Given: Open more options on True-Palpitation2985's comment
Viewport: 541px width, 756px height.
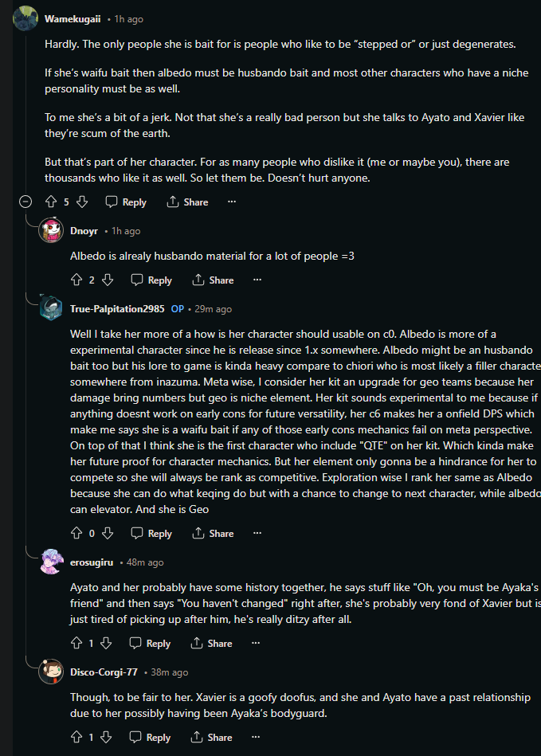Looking at the screenshot, I should tap(257, 534).
